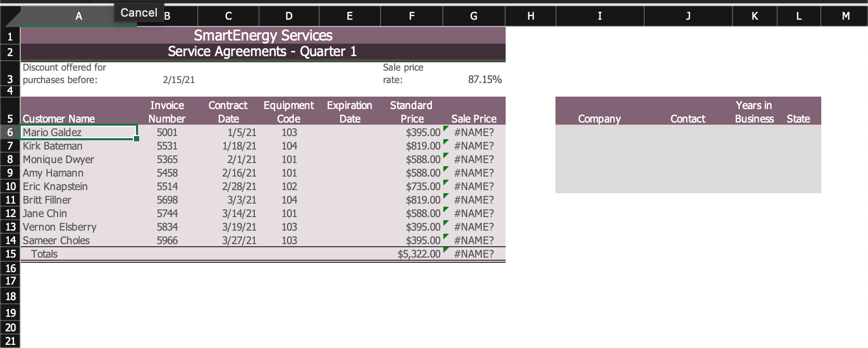Select the Vernon Elsberry cell
Image resolution: width=868 pixels, height=348 pixels.
tap(79, 227)
